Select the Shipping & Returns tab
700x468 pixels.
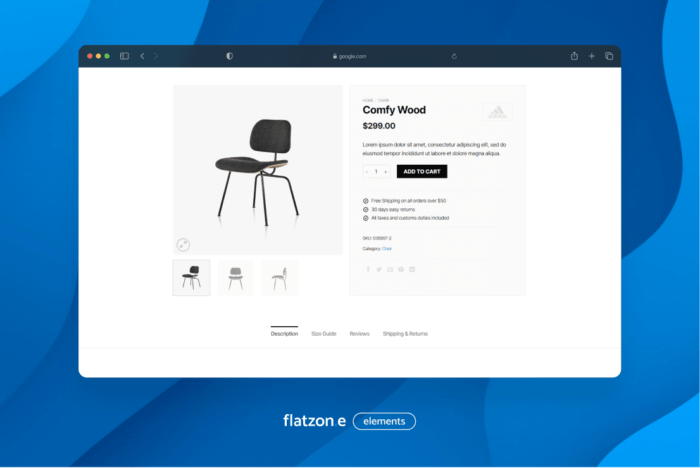tap(404, 334)
